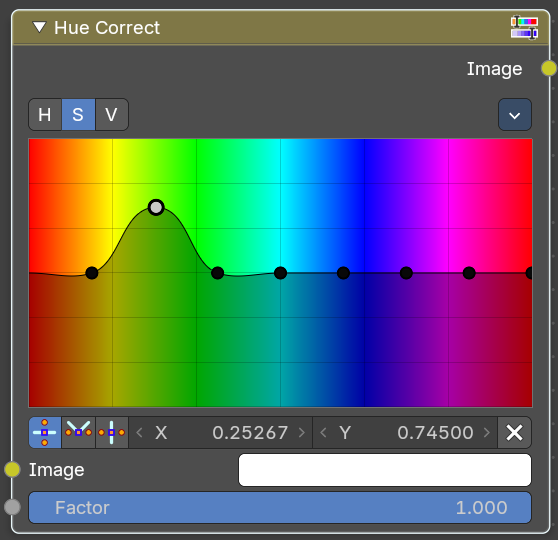The image size is (558, 540).
Task: Select the black curve point in the cyan band
Action: pyautogui.click(x=280, y=273)
